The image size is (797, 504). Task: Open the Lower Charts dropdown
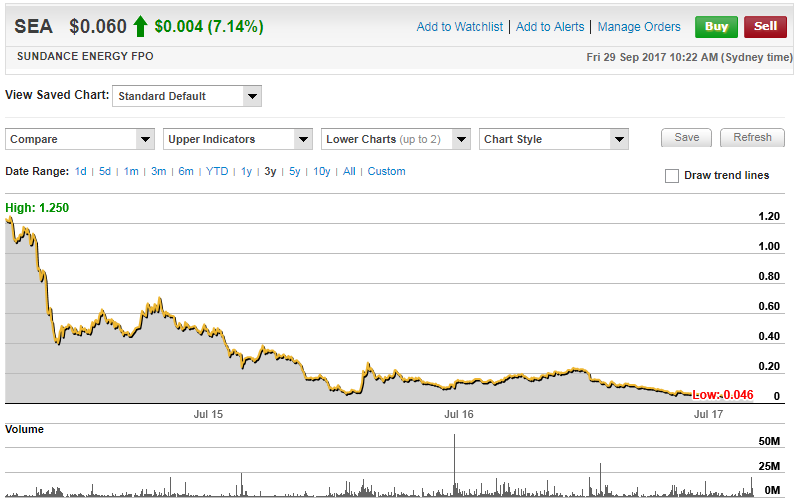click(396, 139)
